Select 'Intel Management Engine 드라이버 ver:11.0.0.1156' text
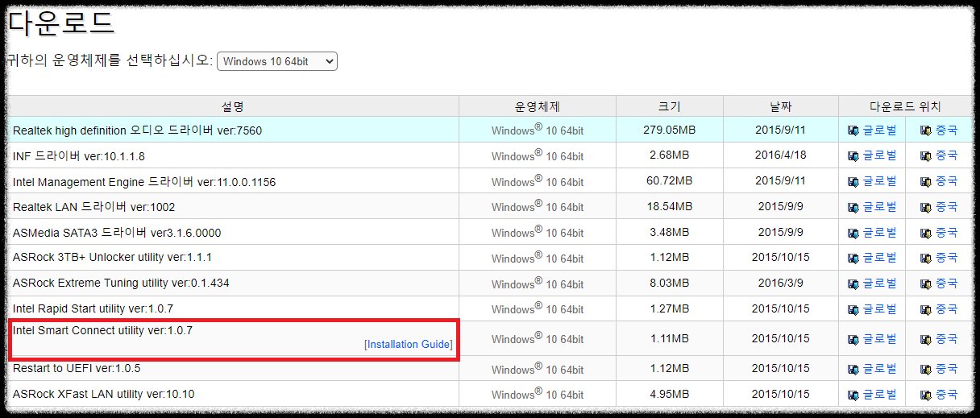 point(144,182)
